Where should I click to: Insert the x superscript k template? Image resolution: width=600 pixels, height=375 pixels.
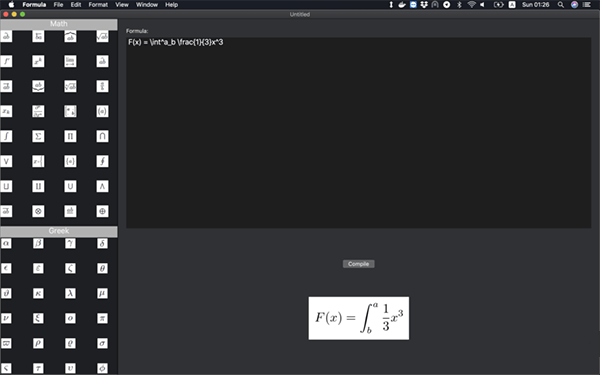click(38, 61)
